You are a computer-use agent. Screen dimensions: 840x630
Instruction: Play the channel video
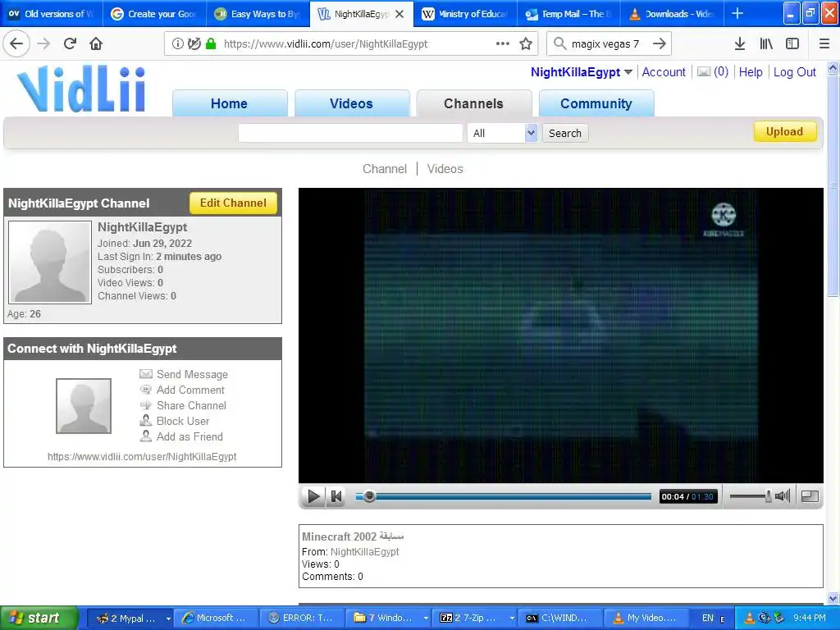(313, 496)
